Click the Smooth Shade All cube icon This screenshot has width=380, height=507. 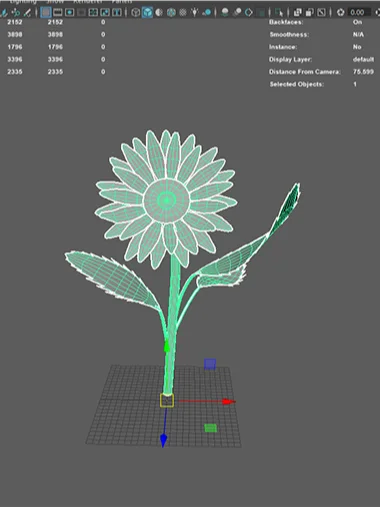click(x=147, y=13)
